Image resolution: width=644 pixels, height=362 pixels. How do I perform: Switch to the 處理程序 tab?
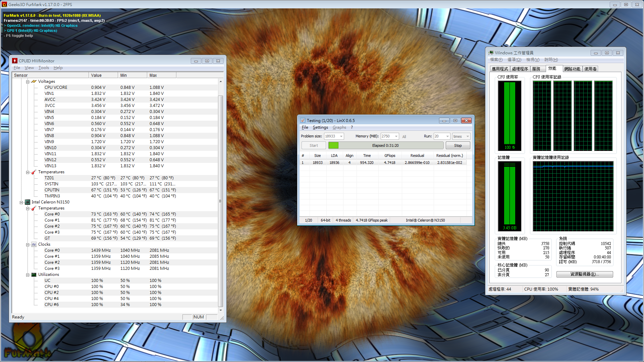point(520,69)
